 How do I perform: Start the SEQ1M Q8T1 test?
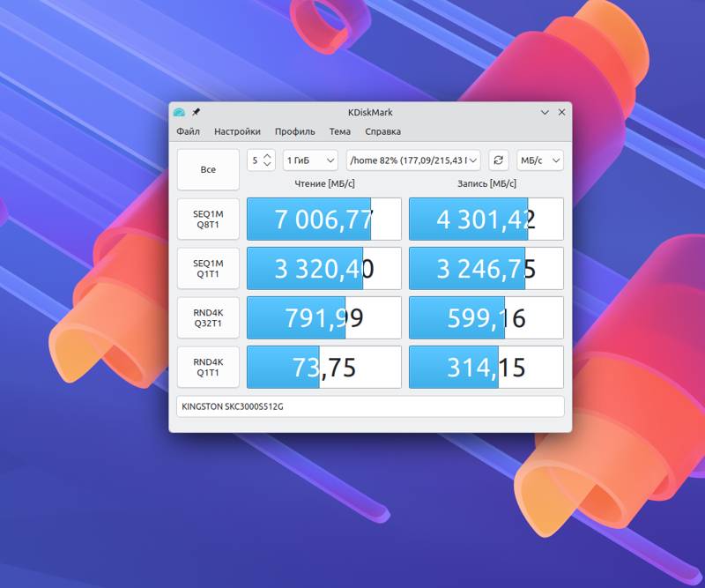[208, 220]
